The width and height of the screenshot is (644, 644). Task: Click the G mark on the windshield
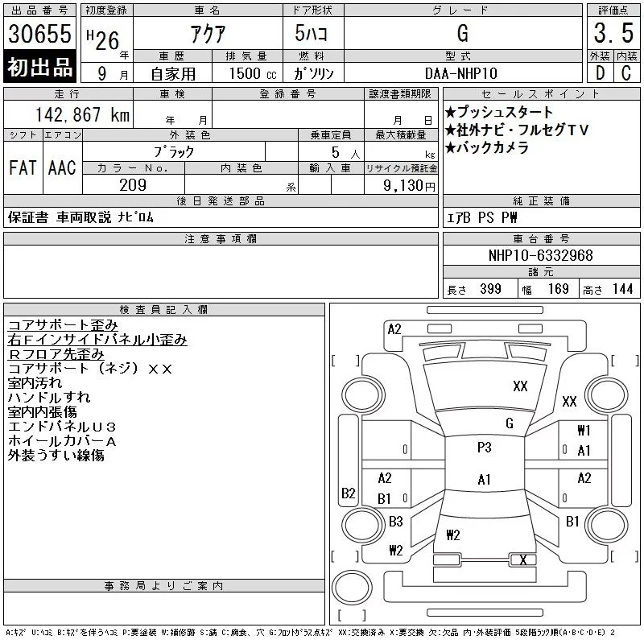510,423
